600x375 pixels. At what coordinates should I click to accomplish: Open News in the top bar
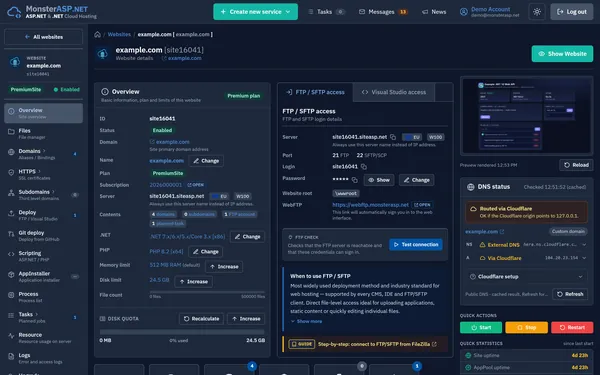pos(434,12)
